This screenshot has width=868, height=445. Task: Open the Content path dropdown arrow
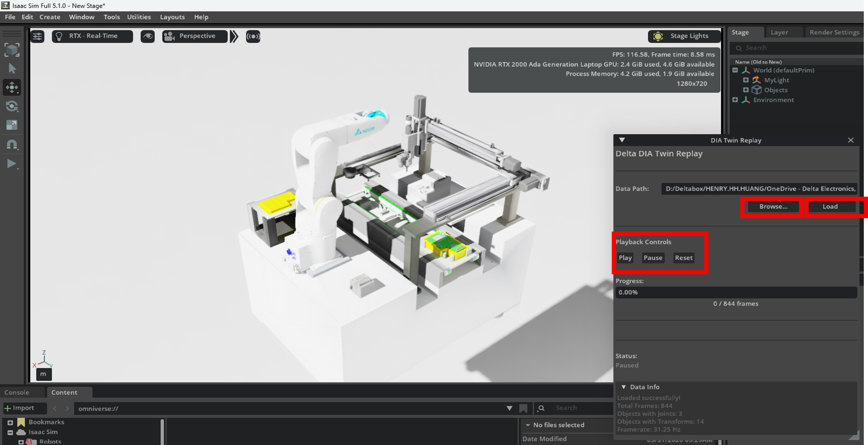pos(509,409)
